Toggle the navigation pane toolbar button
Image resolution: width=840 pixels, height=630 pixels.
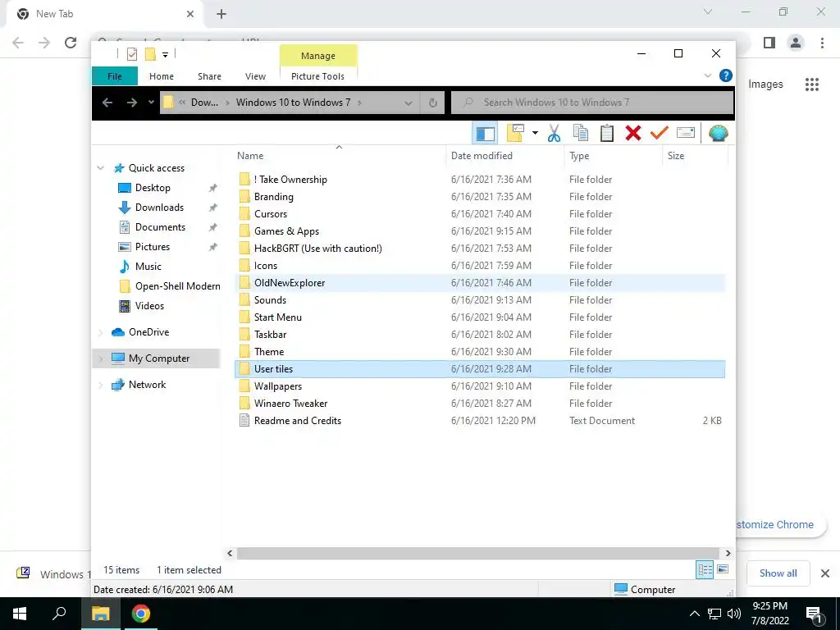coord(486,134)
